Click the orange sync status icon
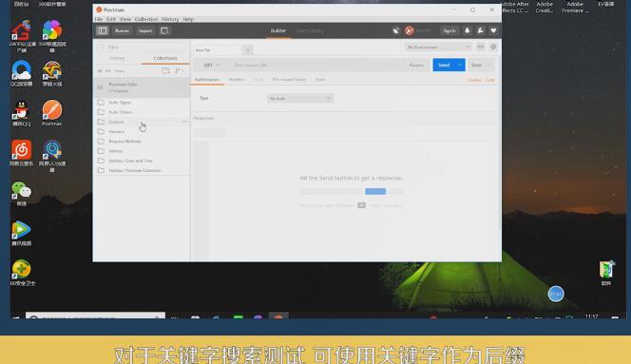 point(410,30)
